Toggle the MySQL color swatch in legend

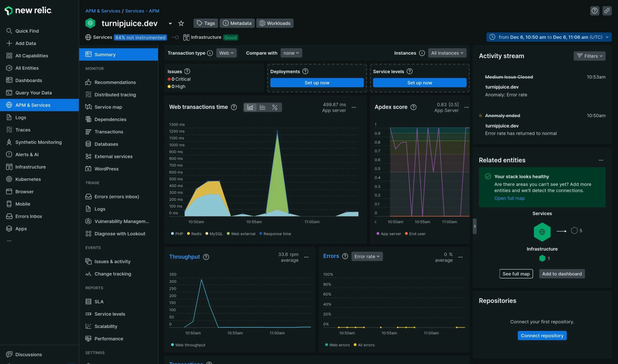tap(207, 233)
